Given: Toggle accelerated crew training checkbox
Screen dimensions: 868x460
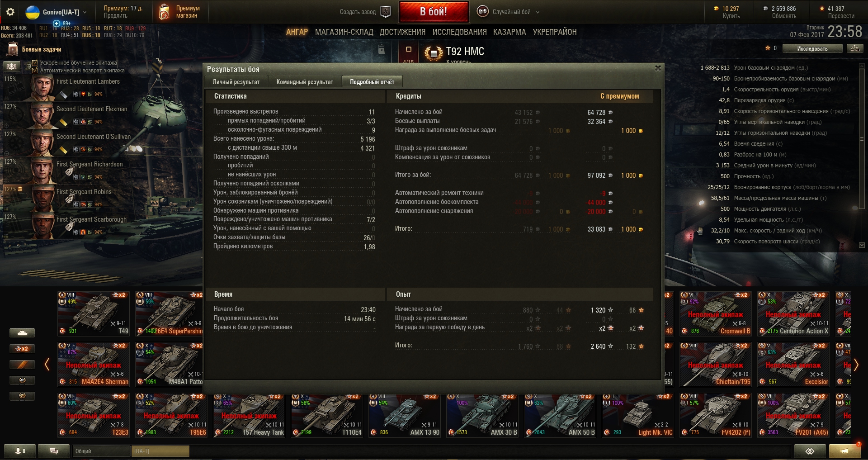Looking at the screenshot, I should [35, 63].
